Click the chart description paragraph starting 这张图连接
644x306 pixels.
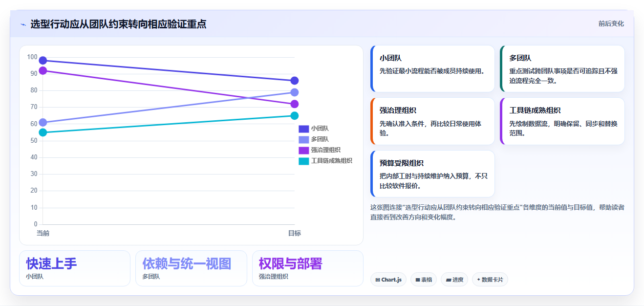(497, 212)
